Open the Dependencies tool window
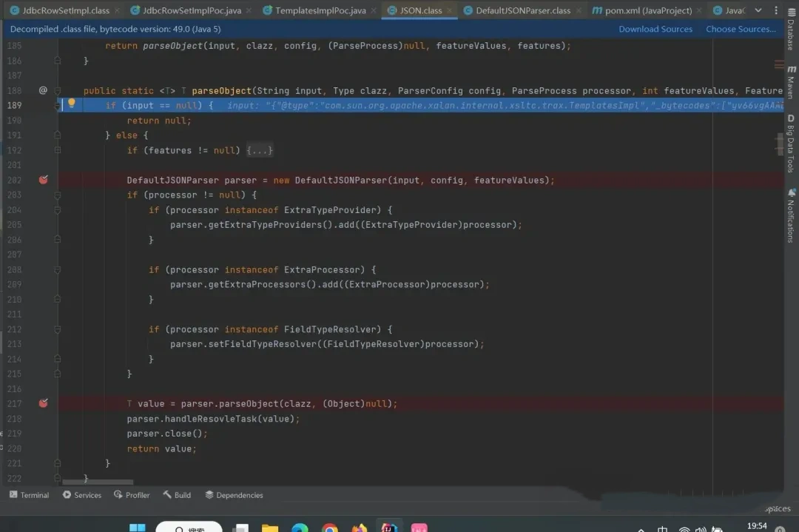The width and height of the screenshot is (799, 532). [x=234, y=495]
